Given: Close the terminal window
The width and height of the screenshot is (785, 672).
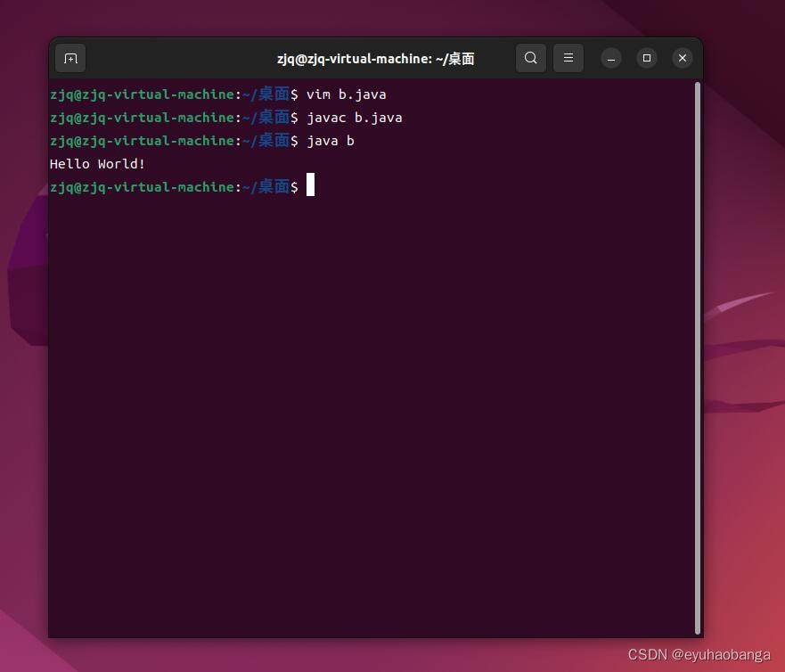Looking at the screenshot, I should point(683,58).
